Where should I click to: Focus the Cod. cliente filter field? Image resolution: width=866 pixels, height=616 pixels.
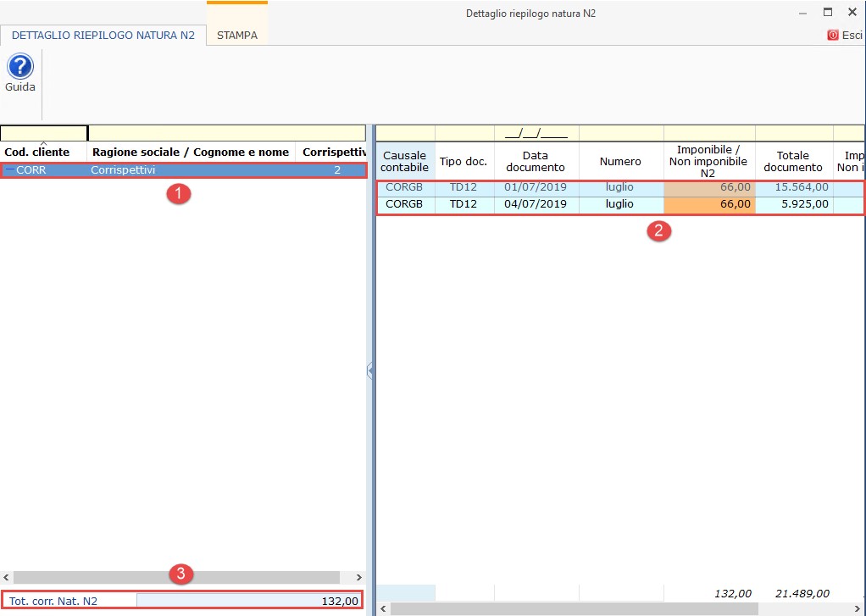tap(43, 133)
